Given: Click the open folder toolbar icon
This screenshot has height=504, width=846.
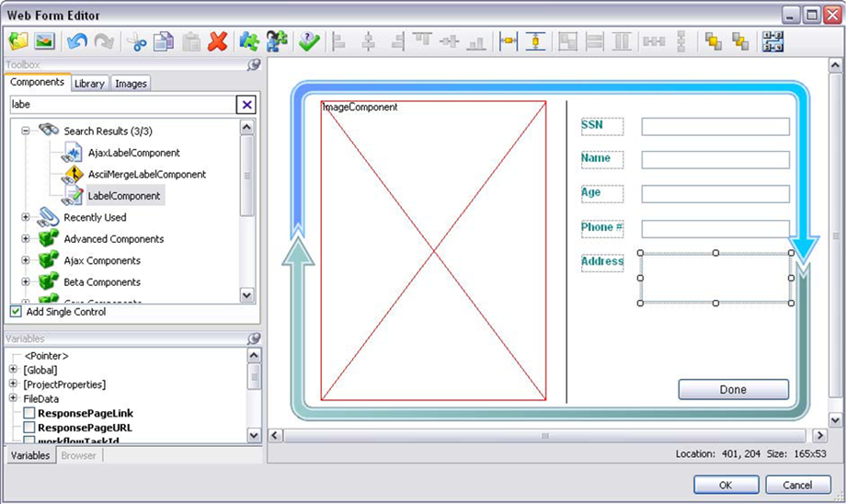Looking at the screenshot, I should click(18, 41).
